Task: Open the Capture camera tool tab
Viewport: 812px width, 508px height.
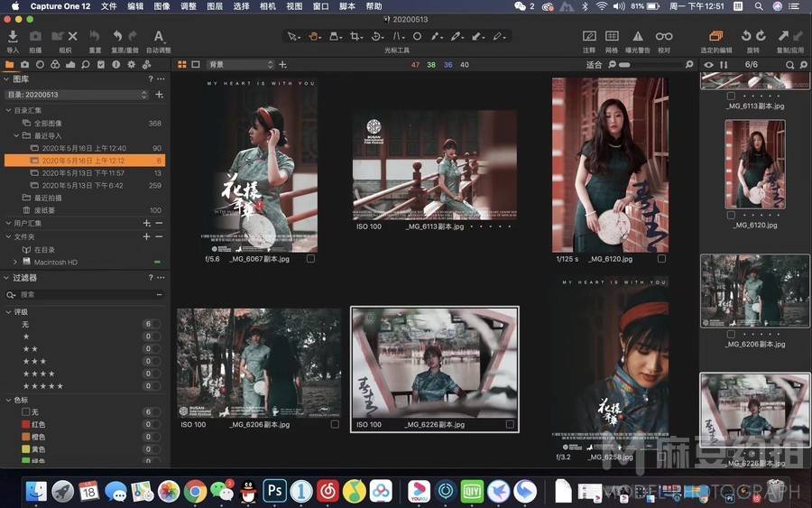Action: (25, 65)
